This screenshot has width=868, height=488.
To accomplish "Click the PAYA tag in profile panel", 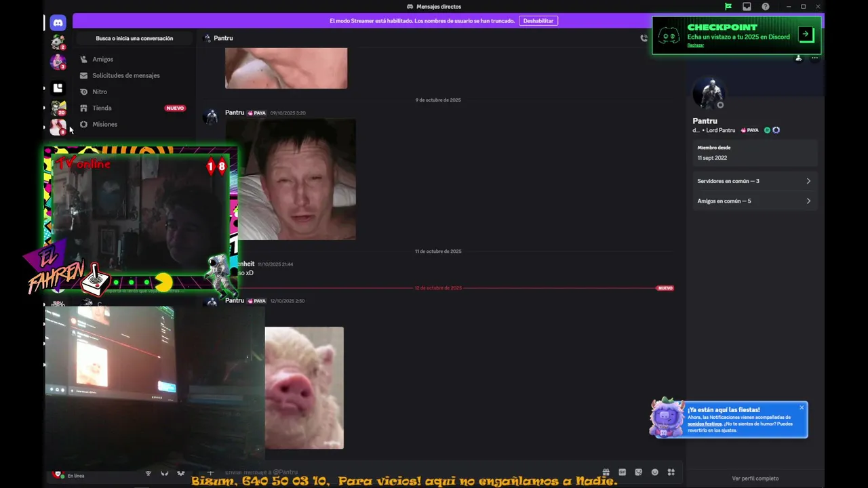I will [x=750, y=130].
